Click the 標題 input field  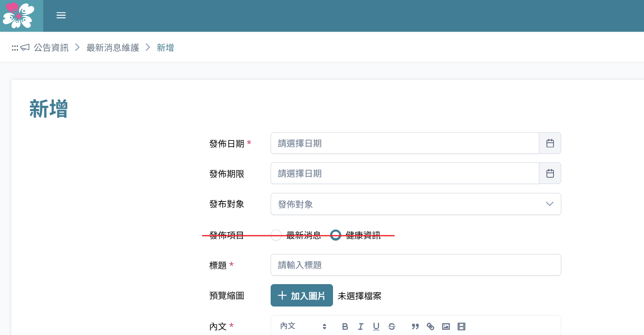(x=416, y=265)
